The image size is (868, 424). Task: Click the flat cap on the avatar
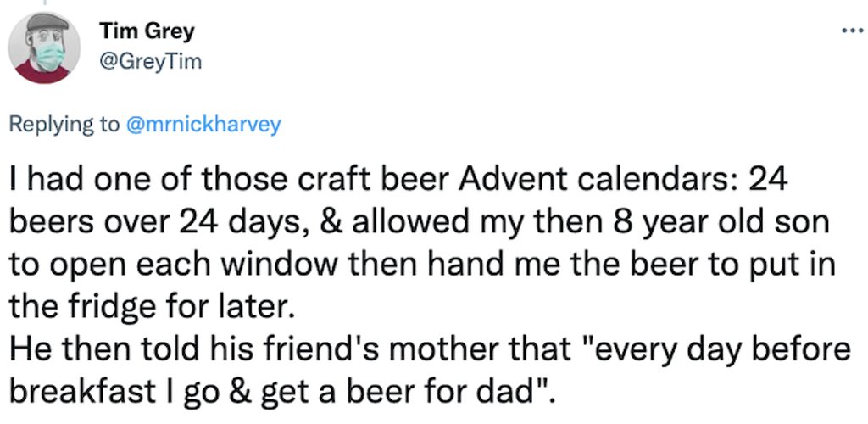pyautogui.click(x=47, y=22)
